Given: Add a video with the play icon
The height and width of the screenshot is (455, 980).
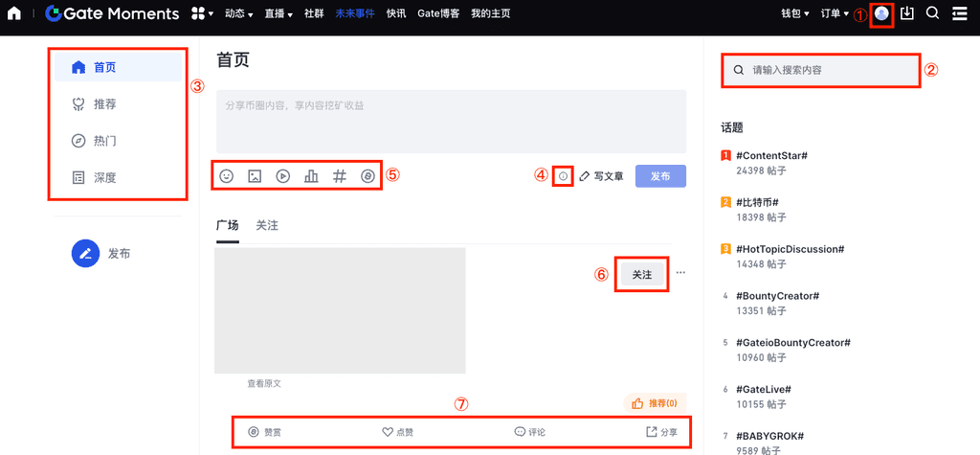Looking at the screenshot, I should pos(283,176).
